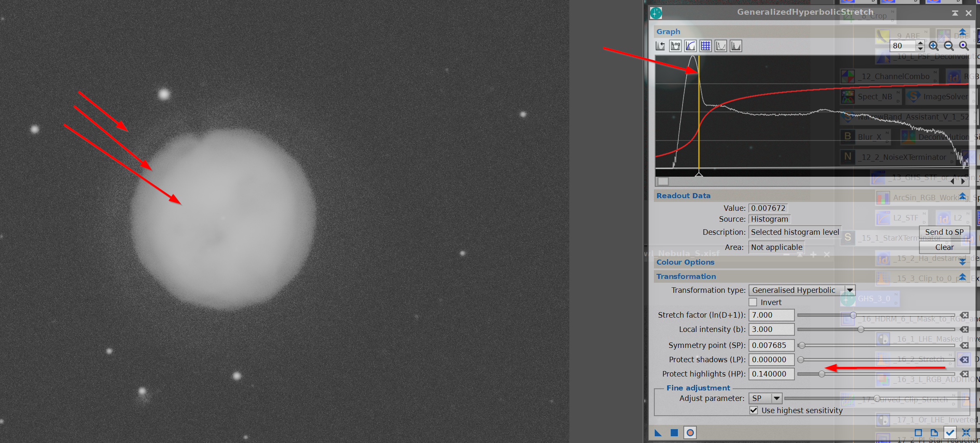Click the graph zoom field showing 80

903,46
